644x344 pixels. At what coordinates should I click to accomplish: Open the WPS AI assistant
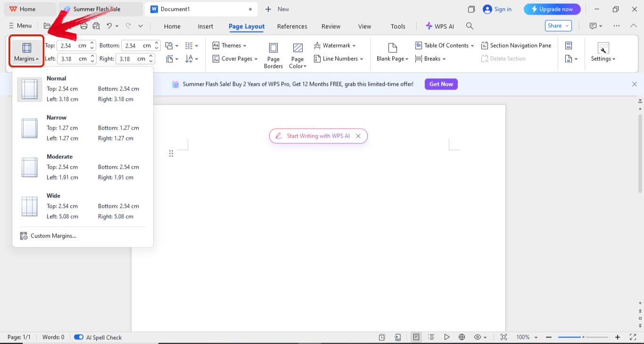coord(440,26)
